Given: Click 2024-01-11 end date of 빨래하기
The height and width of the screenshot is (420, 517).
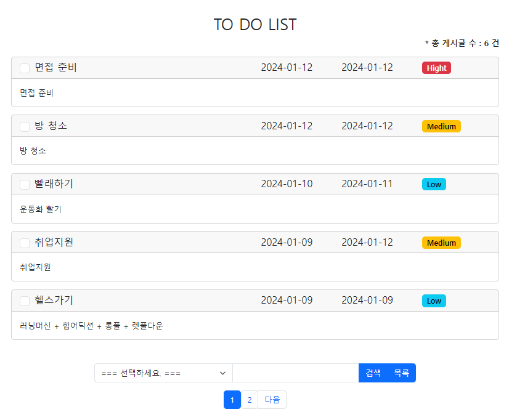Looking at the screenshot, I should [367, 184].
